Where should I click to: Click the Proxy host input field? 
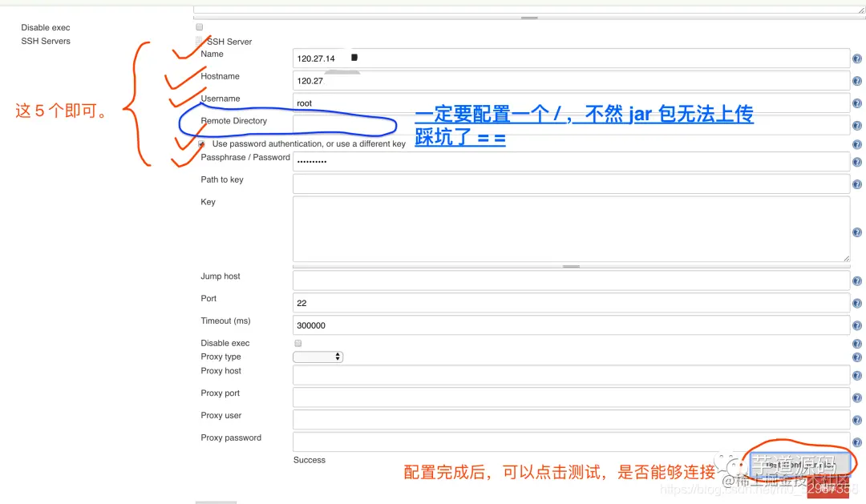[x=571, y=375]
